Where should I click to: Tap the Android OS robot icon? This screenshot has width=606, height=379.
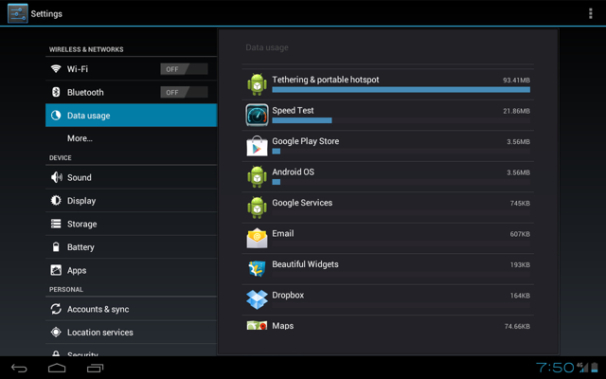(x=257, y=177)
